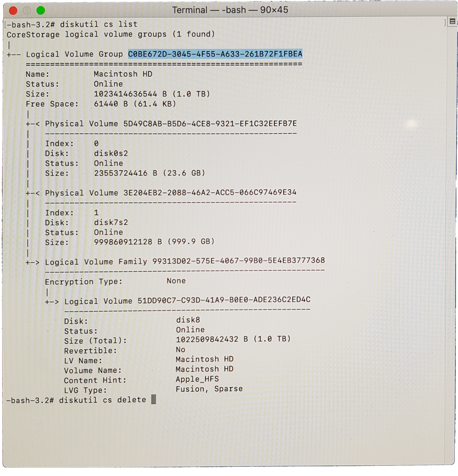
Task: Click the 'diskutil cs list' command text
Action: (99, 24)
